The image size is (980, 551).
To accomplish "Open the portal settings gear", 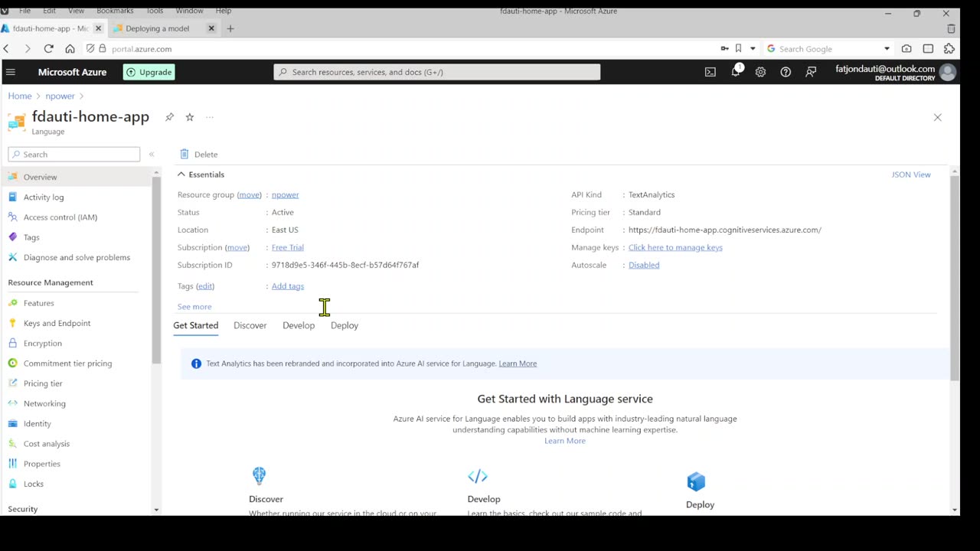I will pos(760,72).
